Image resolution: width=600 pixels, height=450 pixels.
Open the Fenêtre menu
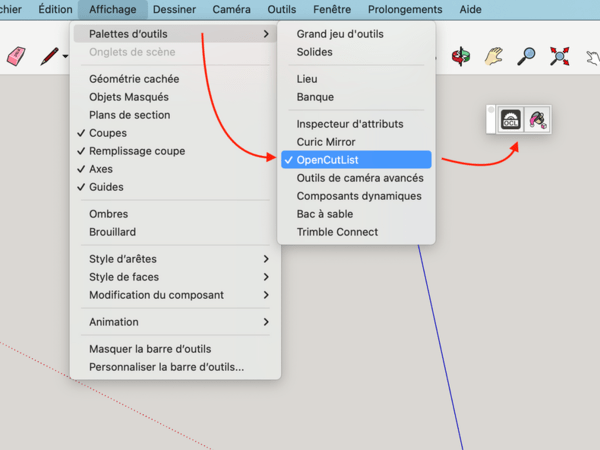point(331,9)
